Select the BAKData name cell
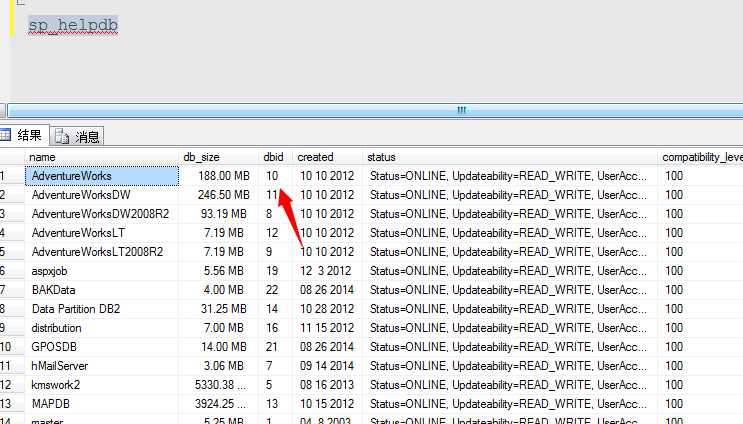Screen dimensions: 743x424 [x=102, y=290]
